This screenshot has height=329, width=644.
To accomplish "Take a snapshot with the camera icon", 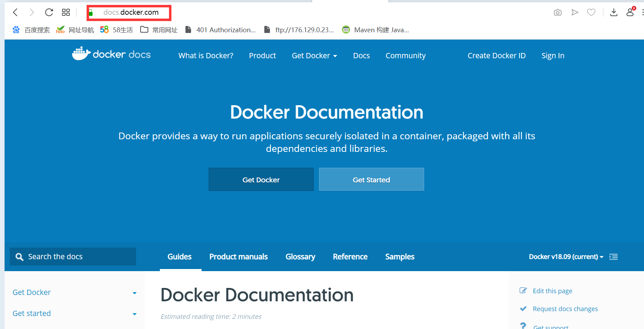I will [558, 13].
